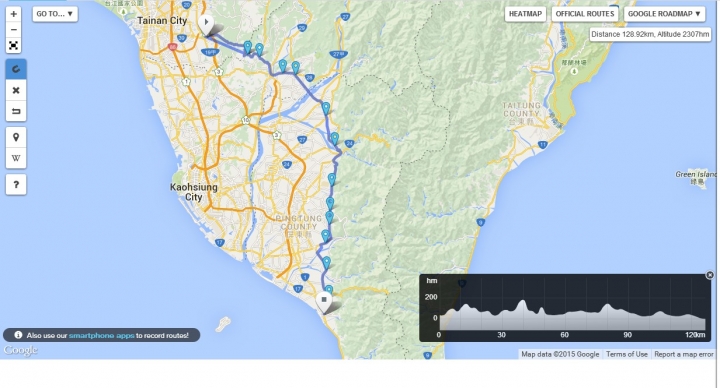Open the GO TO... dropdown
Viewport: 720px width, 388px height.
[55, 14]
